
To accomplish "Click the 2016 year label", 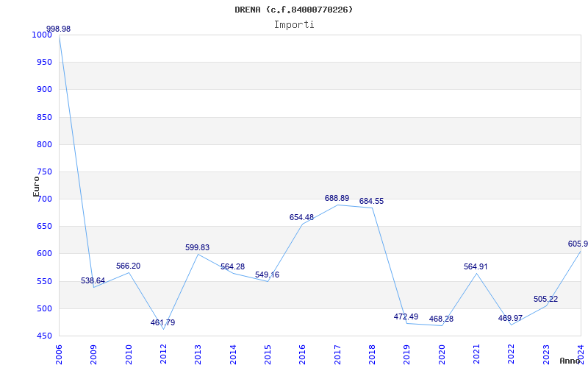I will click(303, 355).
